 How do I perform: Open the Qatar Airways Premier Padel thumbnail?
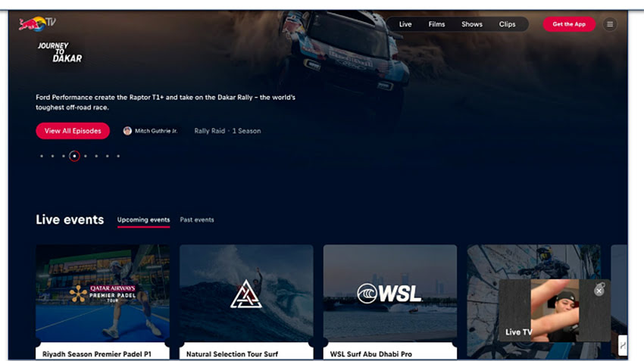(x=103, y=293)
